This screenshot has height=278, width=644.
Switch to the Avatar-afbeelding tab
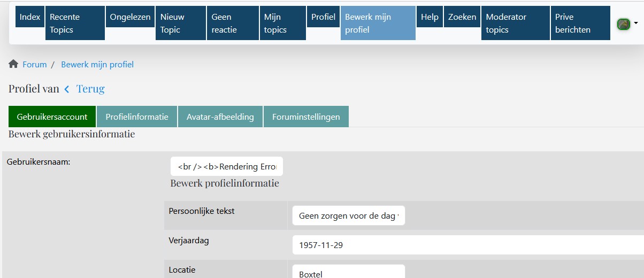[x=220, y=117]
